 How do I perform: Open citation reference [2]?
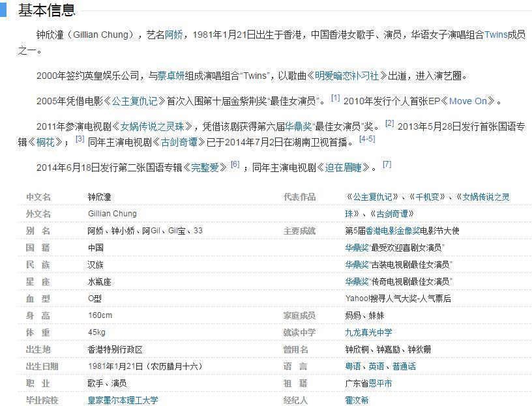(x=389, y=123)
